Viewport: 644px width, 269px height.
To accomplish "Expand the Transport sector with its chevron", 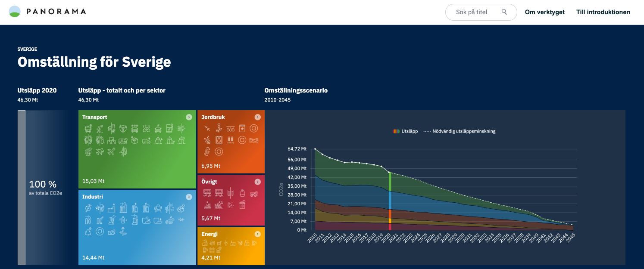I will coord(189,117).
